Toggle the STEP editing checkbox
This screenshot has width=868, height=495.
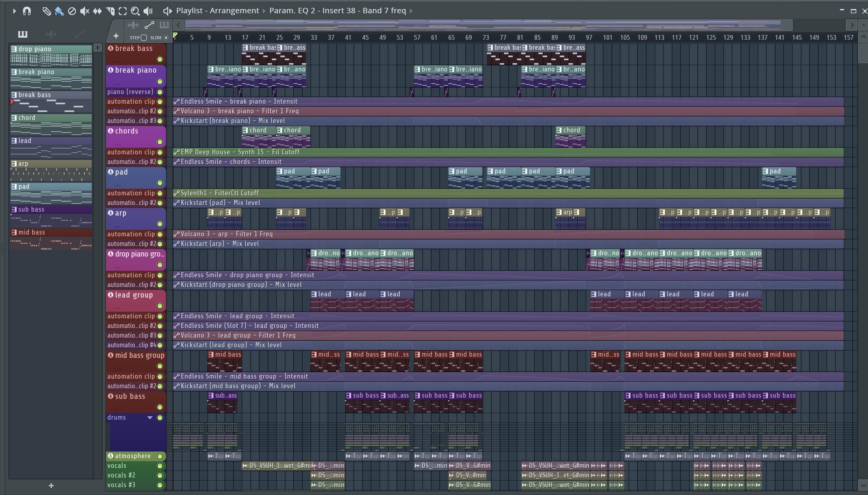(x=144, y=38)
